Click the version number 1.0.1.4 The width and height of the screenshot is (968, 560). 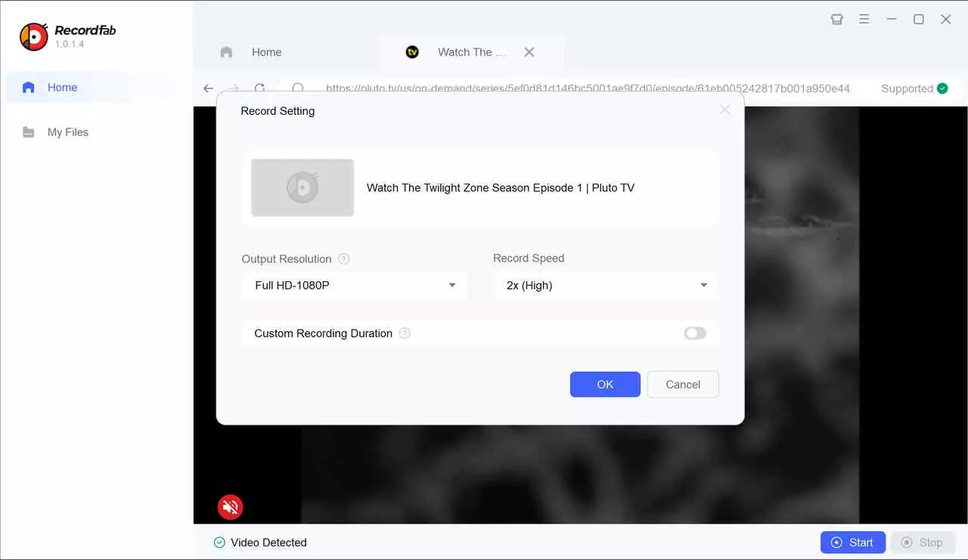[x=70, y=45]
